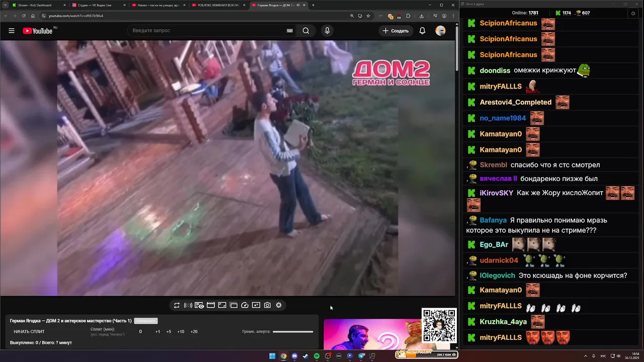The height and width of the screenshot is (362, 644).
Task: Click the QR code image
Action: (439, 325)
